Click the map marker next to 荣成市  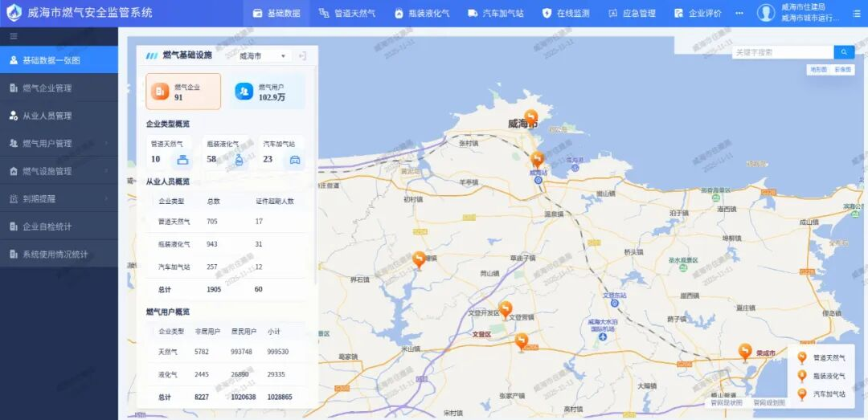pyautogui.click(x=745, y=352)
